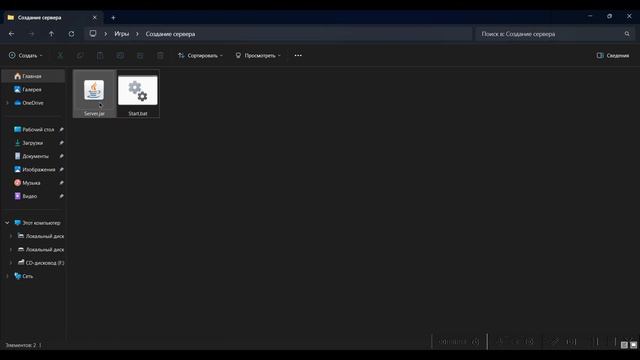640x360 pixels.
Task: Expand chevron after Игры breadcrumb
Action: [137, 34]
